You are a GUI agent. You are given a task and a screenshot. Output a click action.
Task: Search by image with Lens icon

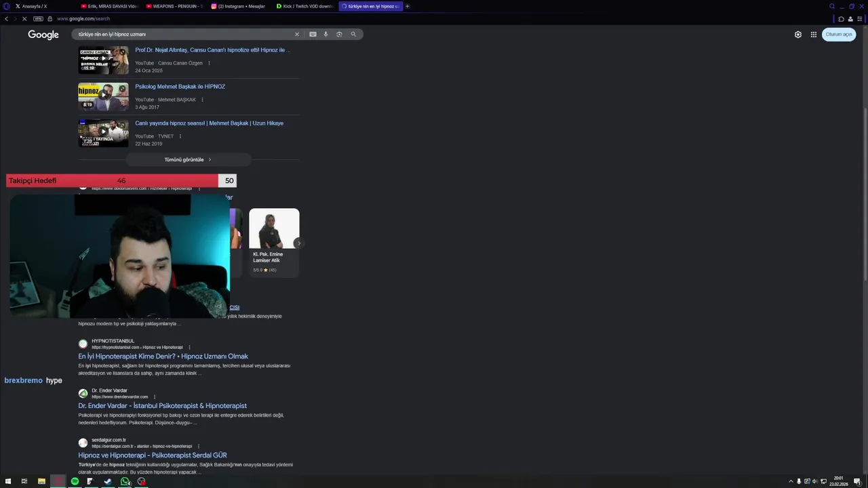pos(339,34)
